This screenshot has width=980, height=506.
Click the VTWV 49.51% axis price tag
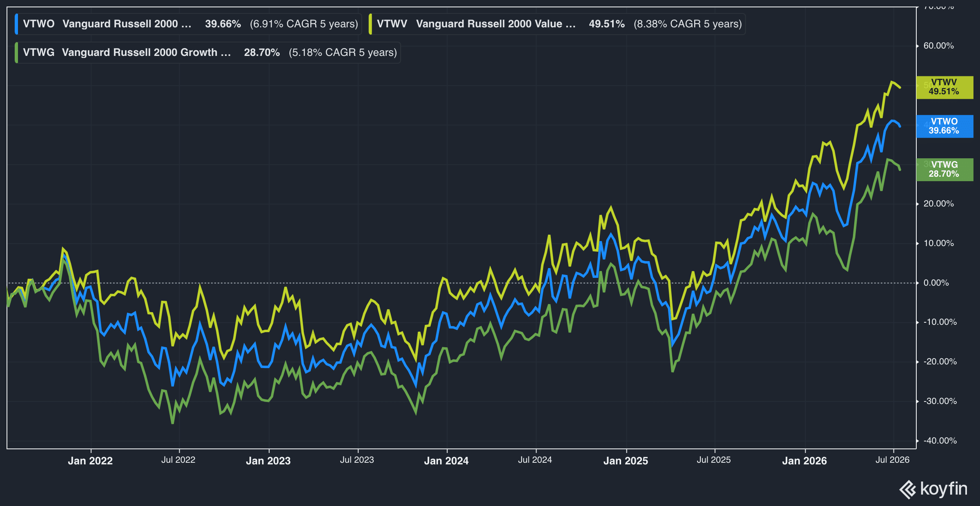click(x=944, y=87)
